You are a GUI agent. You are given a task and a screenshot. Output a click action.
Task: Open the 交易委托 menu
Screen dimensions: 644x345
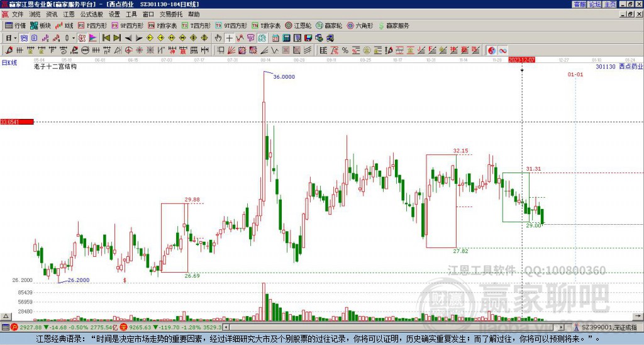coord(171,14)
